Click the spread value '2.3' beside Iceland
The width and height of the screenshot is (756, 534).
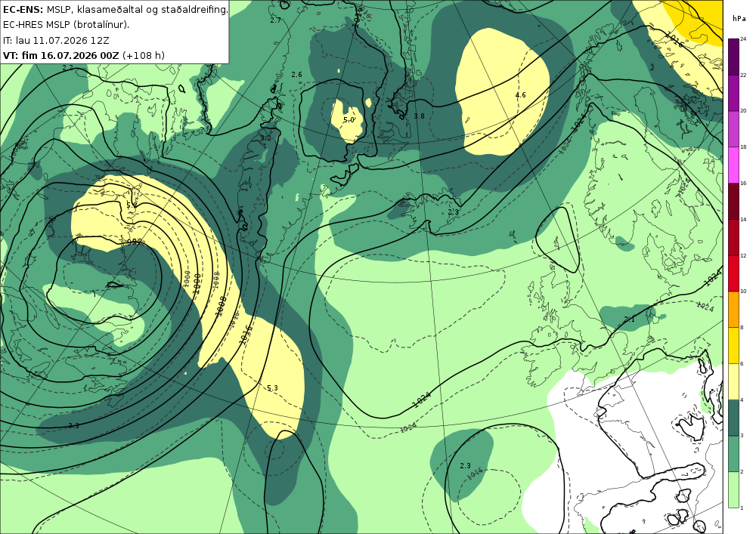(x=453, y=212)
